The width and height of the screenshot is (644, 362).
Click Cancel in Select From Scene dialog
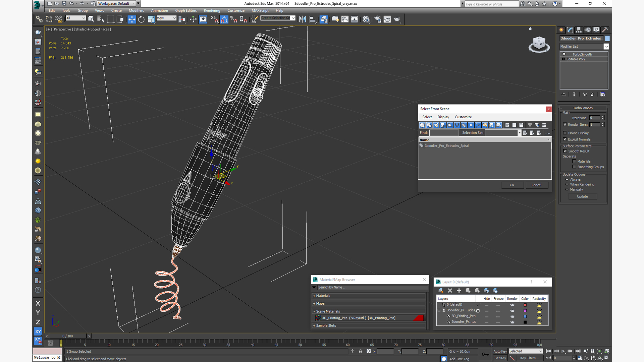pyautogui.click(x=536, y=185)
